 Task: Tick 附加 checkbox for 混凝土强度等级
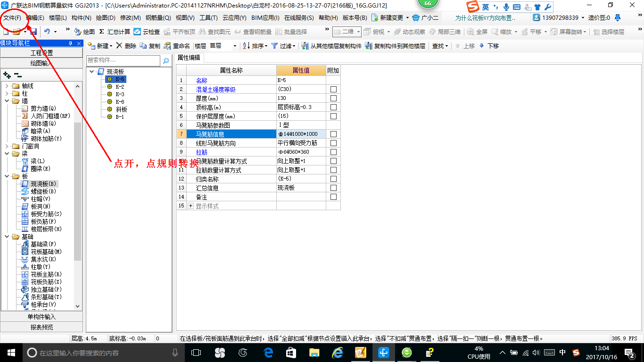coord(333,89)
